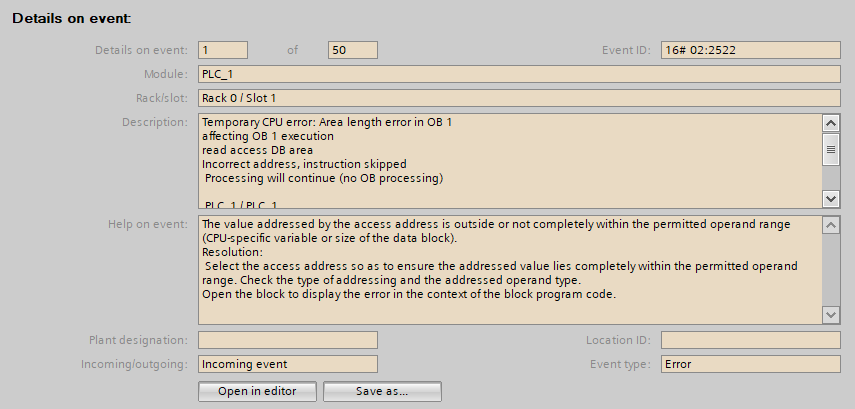Click the total events field showing 50
This screenshot has height=409, width=855.
point(352,50)
